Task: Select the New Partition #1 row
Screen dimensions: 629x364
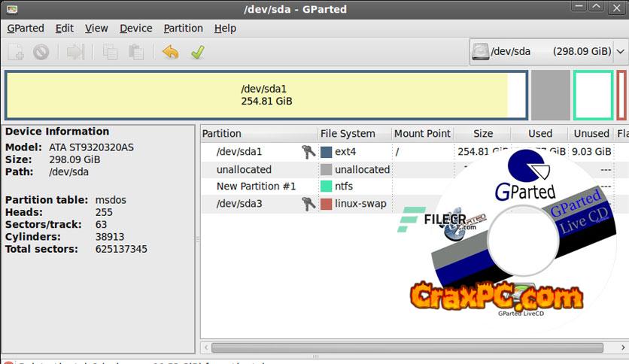Action: click(x=413, y=186)
